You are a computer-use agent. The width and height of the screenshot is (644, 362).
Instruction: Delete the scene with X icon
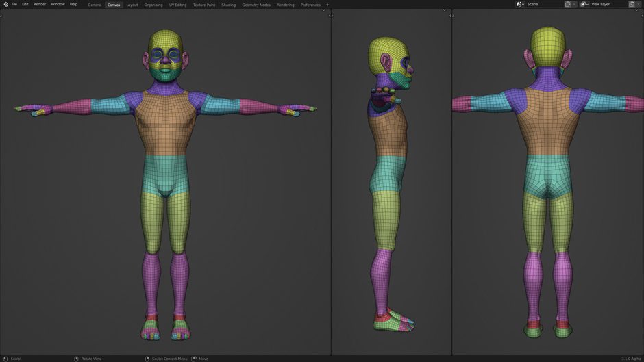pos(574,4)
